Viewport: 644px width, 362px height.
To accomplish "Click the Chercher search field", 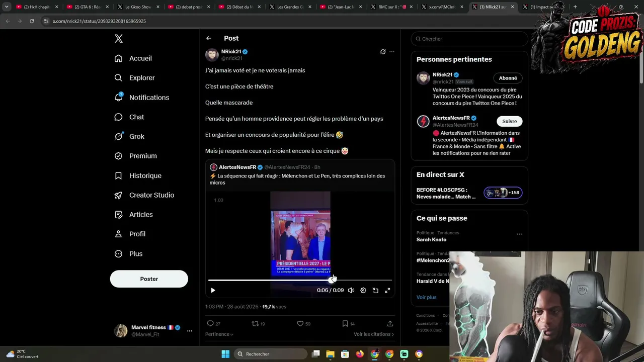I will tap(469, 39).
